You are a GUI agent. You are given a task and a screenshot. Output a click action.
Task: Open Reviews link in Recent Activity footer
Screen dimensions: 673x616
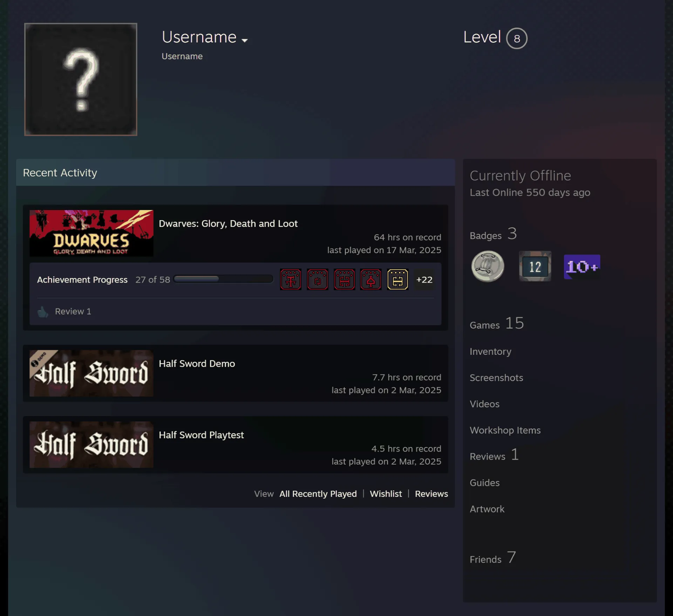[x=431, y=494]
